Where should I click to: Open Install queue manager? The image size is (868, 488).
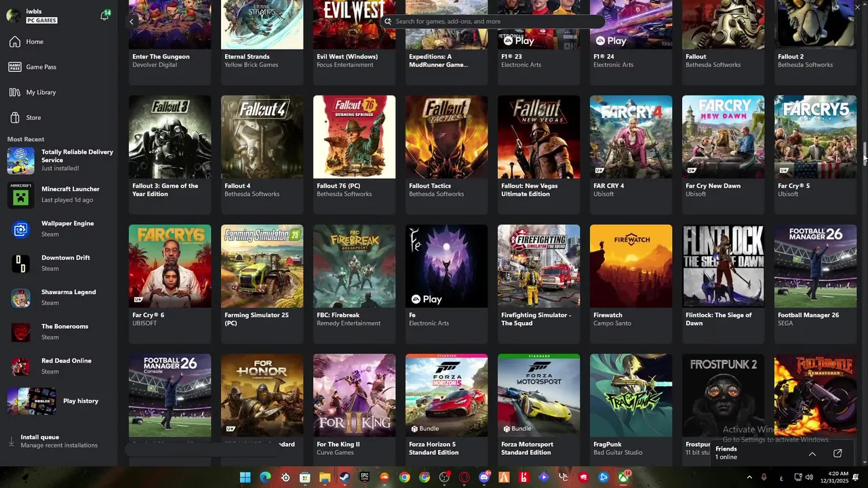click(59, 441)
